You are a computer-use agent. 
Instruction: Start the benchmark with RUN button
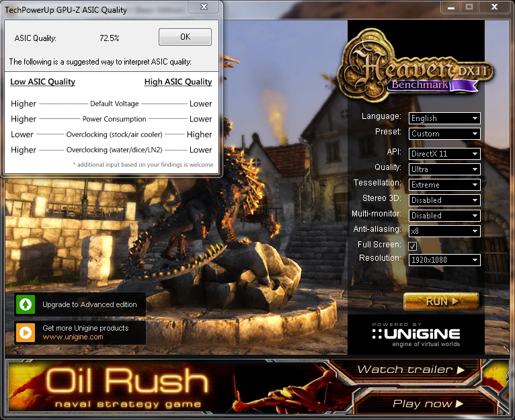coord(441,301)
